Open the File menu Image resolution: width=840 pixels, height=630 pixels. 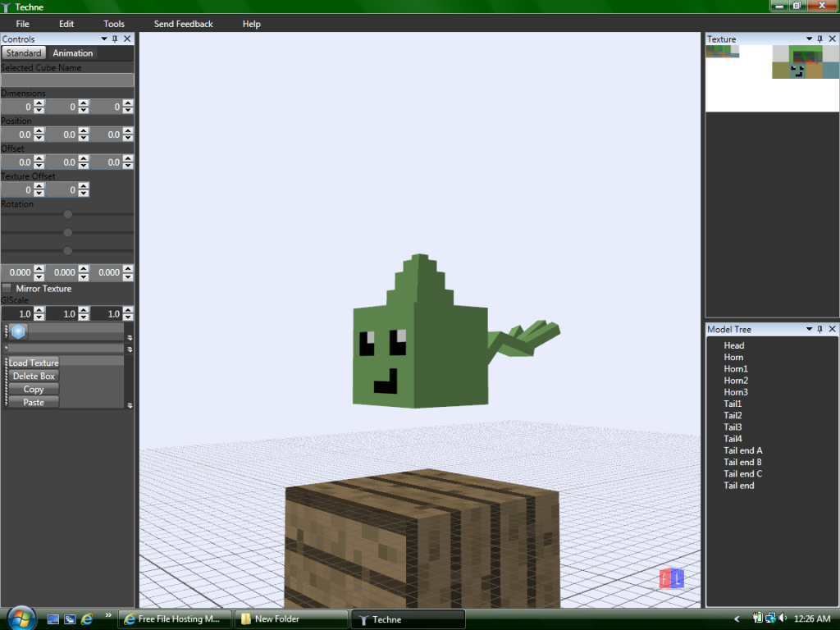tap(22, 24)
